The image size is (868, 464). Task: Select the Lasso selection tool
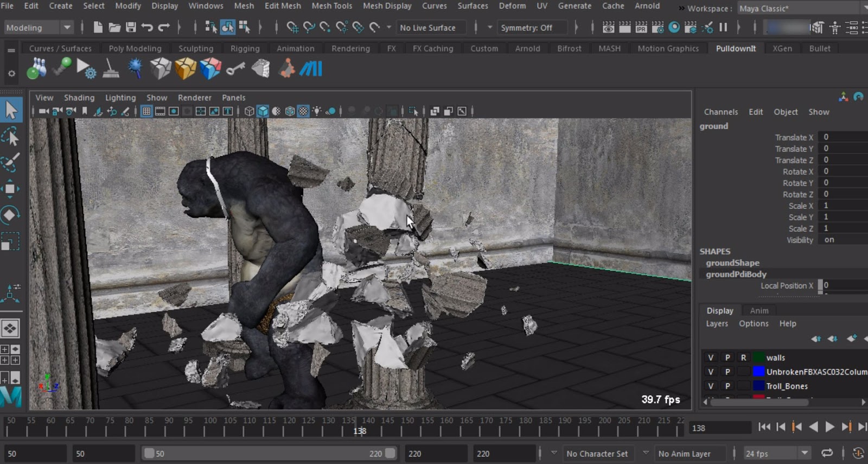pyautogui.click(x=10, y=137)
